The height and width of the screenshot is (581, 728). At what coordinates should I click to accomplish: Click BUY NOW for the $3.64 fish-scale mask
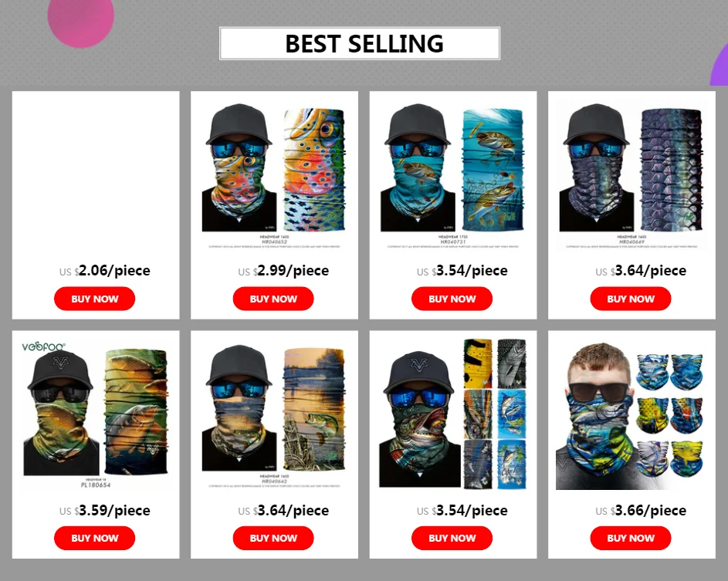[631, 299]
